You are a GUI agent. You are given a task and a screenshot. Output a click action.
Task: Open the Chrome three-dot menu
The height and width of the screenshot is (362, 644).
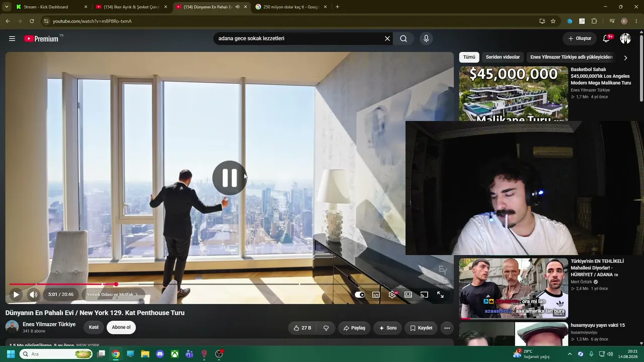[636, 21]
